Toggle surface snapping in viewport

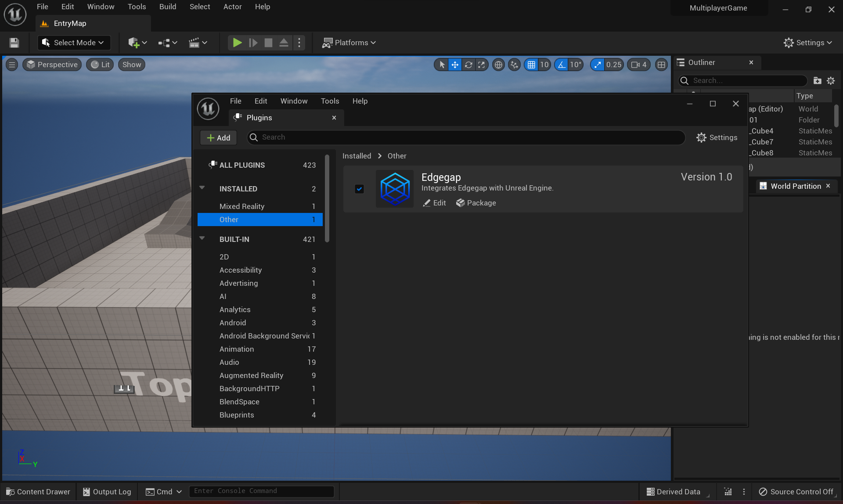coord(514,65)
